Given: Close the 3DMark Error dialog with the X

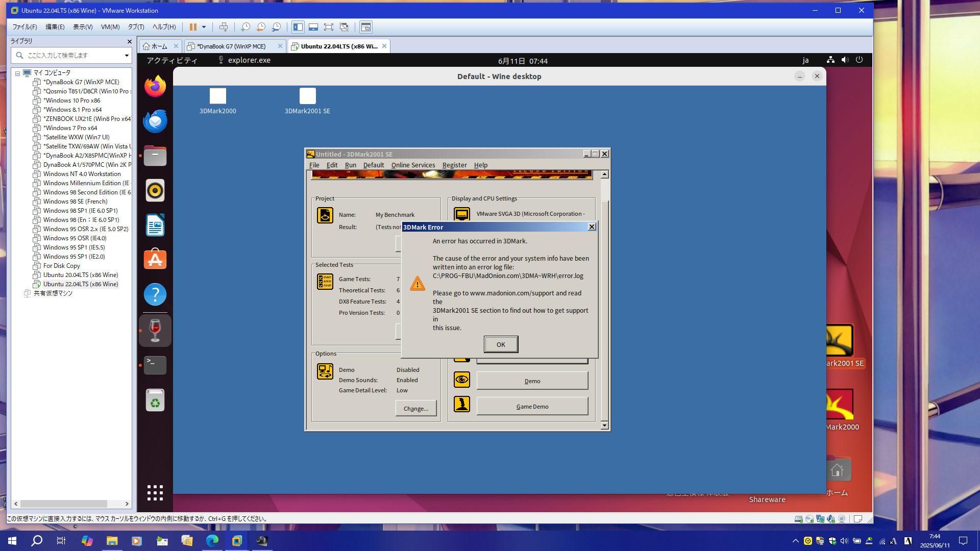Looking at the screenshot, I should click(x=592, y=227).
